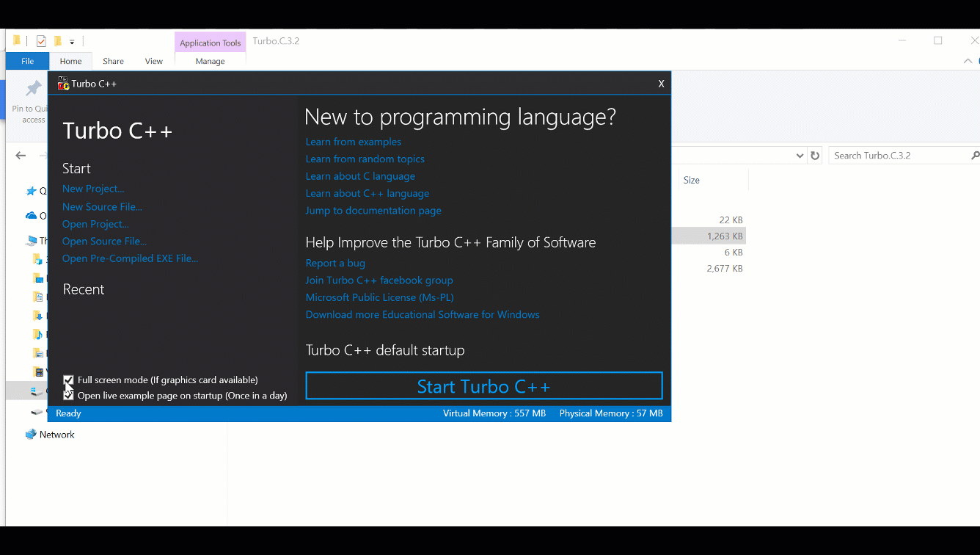Click the Properties checkmark icon in title bar

coord(41,41)
